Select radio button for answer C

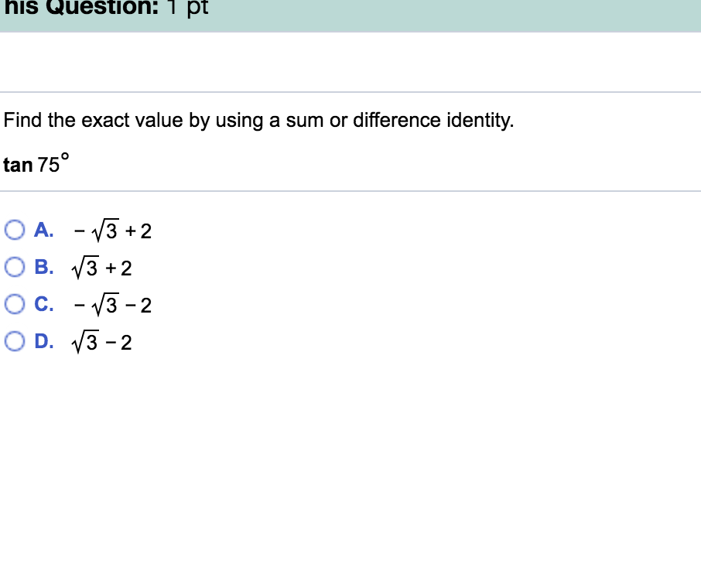tap(14, 302)
